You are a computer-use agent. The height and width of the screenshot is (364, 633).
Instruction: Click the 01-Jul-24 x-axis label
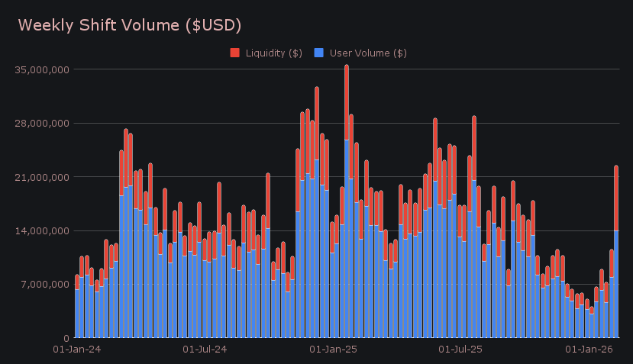point(205,350)
